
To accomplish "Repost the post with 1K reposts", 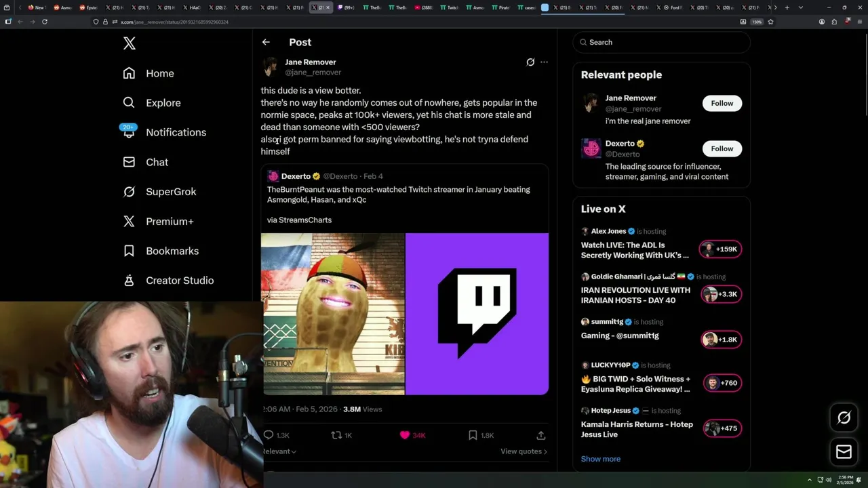I will tap(341, 435).
